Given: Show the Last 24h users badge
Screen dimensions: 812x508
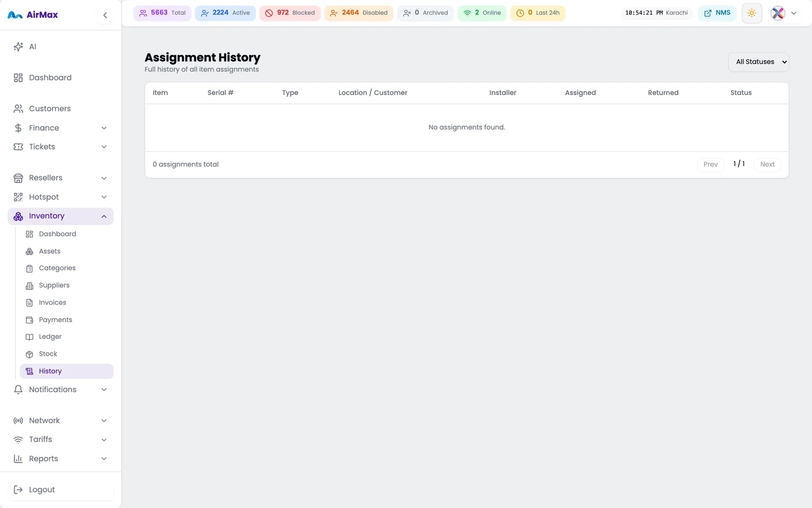Looking at the screenshot, I should click(x=538, y=13).
